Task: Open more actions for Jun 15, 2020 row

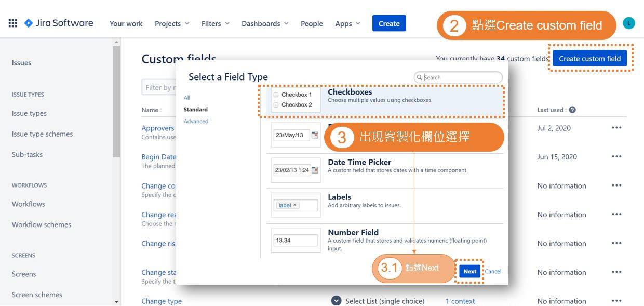Action: point(616,157)
